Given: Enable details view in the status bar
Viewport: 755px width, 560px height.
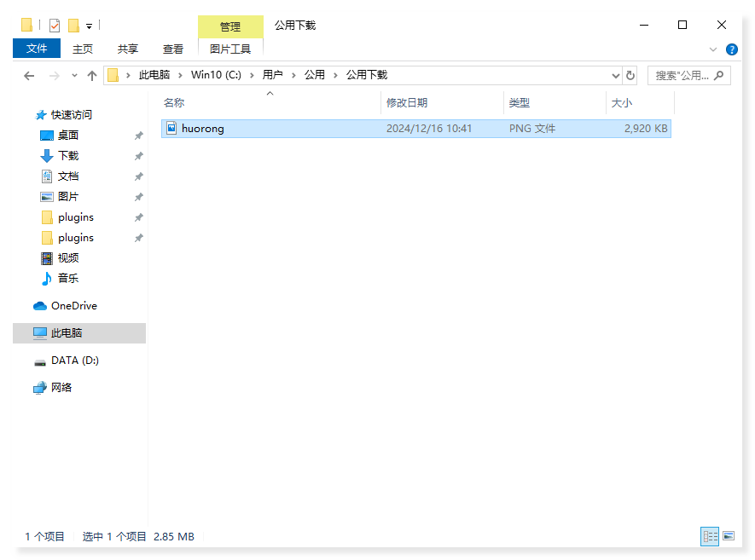Looking at the screenshot, I should pyautogui.click(x=710, y=536).
